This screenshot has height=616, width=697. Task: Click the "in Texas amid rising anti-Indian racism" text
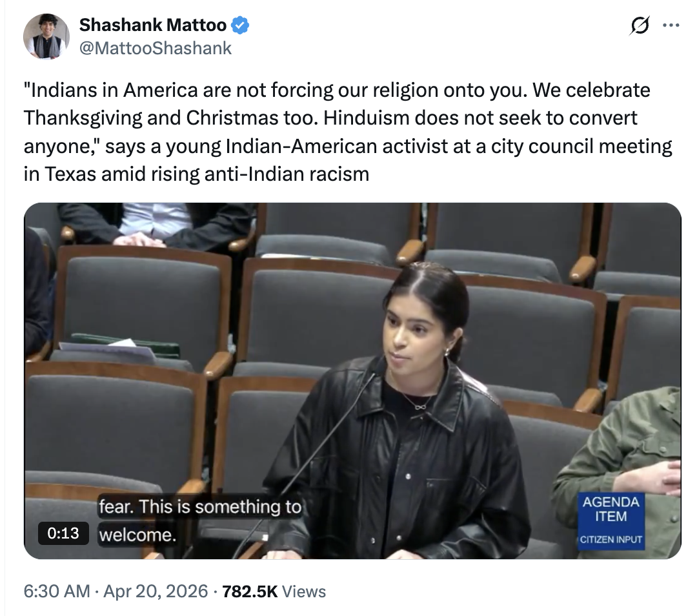coord(196,174)
